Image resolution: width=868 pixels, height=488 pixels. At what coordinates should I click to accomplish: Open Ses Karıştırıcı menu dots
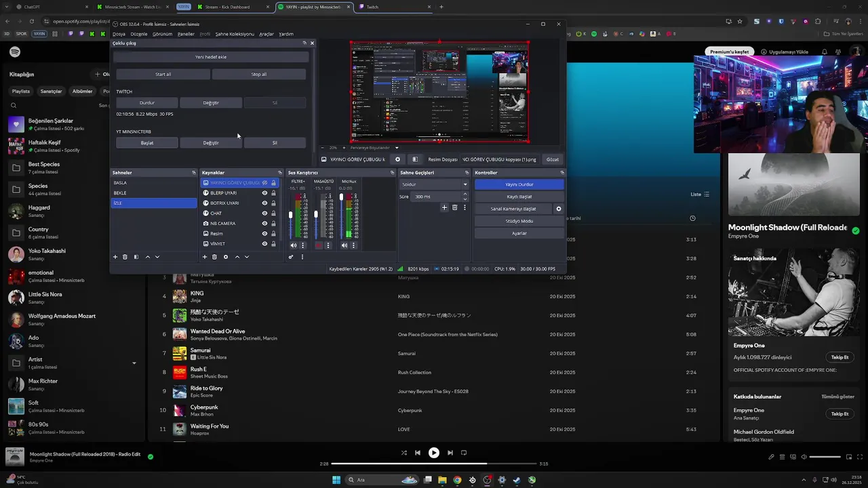point(302,257)
